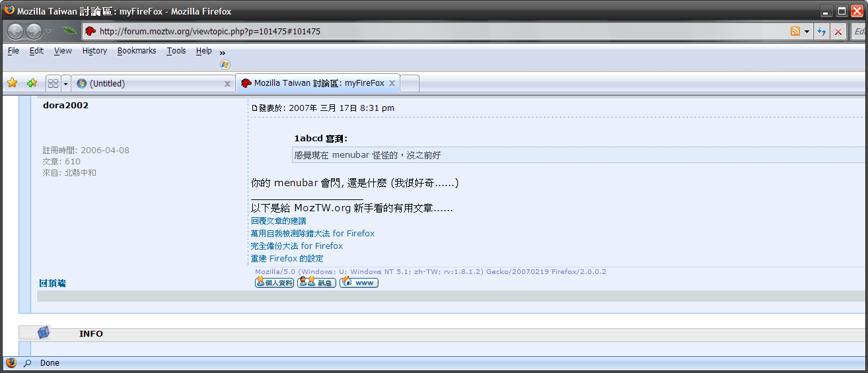Focus the search box beside the address bar
Image resolution: width=868 pixels, height=373 pixels.
859,31
